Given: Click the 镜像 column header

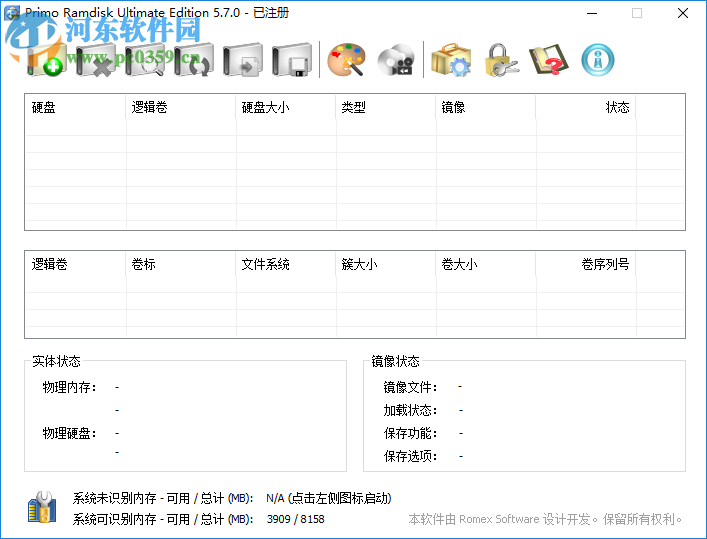Looking at the screenshot, I should (x=486, y=107).
